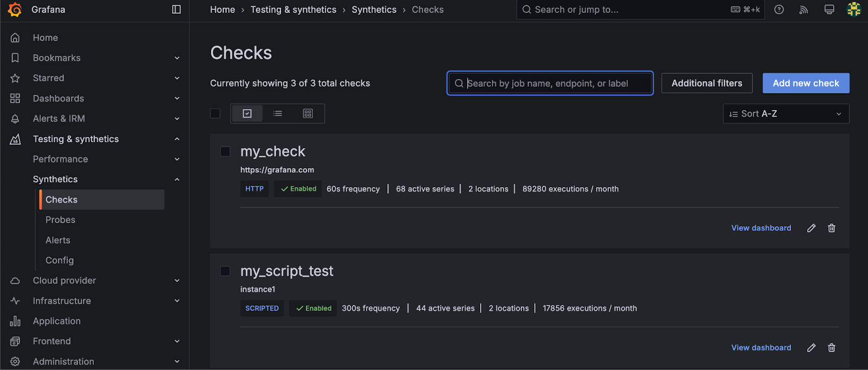Collapse the Testing & synthetics section
This screenshot has height=370, width=868.
click(177, 139)
